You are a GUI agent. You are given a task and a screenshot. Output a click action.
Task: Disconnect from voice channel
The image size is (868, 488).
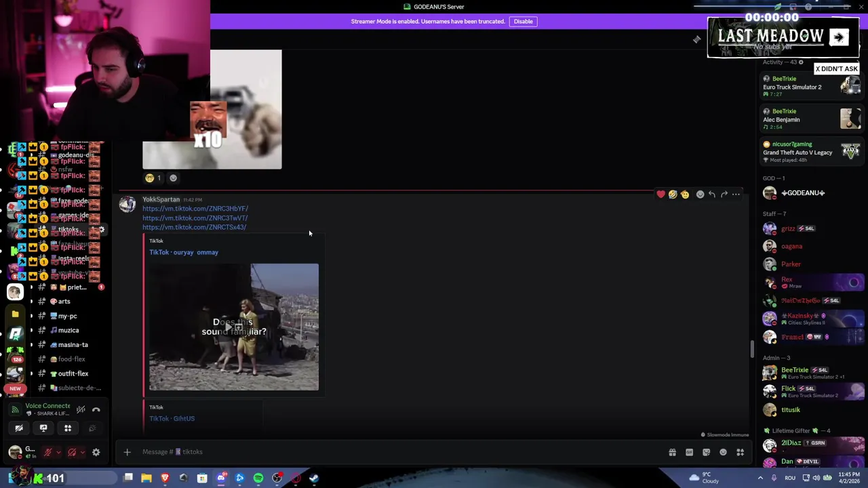(x=96, y=409)
